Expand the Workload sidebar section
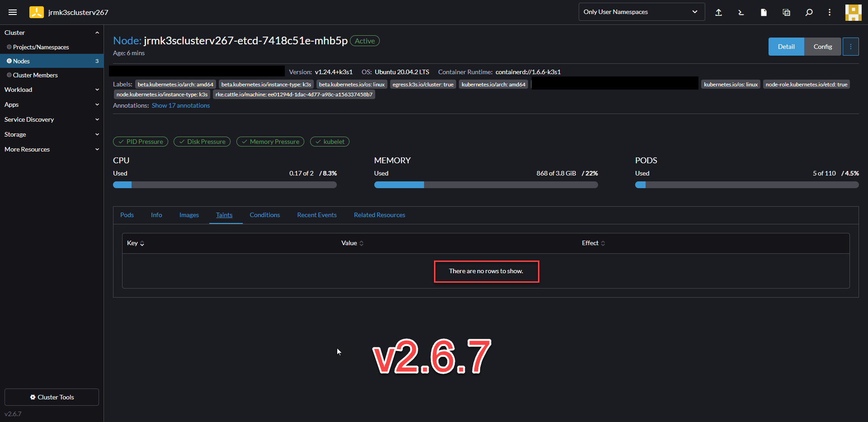The image size is (868, 422). [x=52, y=90]
